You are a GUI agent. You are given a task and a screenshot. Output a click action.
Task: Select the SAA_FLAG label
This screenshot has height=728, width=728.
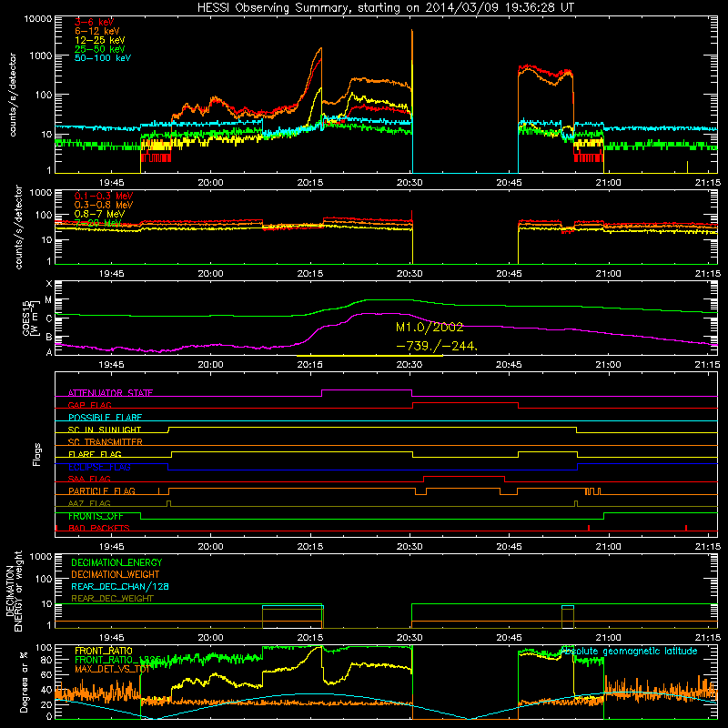tap(89, 479)
